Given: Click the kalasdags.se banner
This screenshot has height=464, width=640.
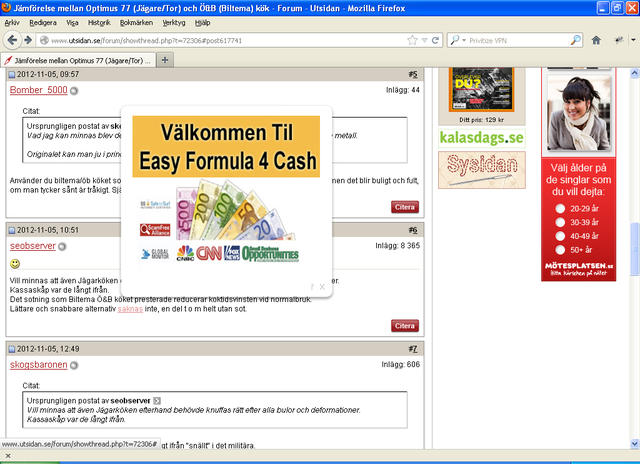Looking at the screenshot, I should coord(482,138).
